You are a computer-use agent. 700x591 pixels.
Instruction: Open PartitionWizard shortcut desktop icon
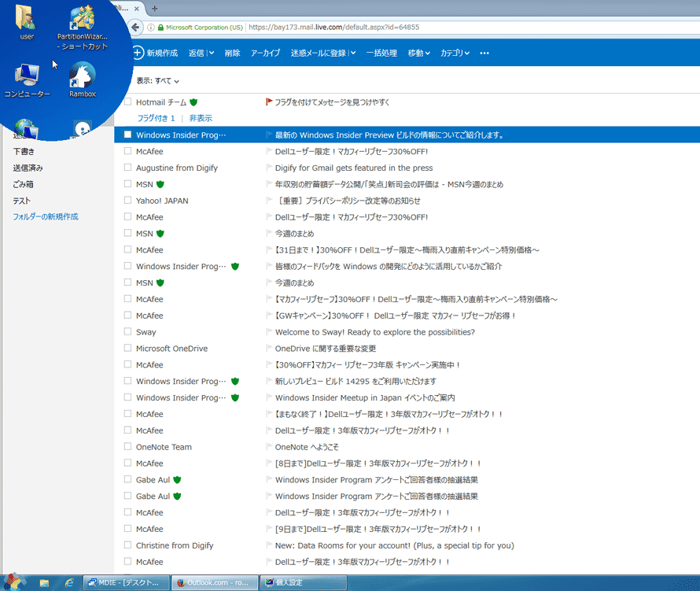tap(82, 27)
